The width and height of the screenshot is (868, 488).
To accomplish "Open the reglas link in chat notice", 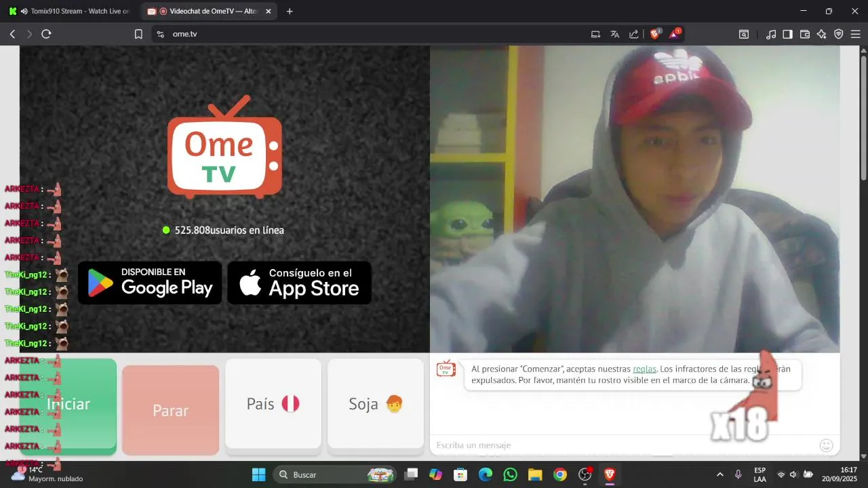I will pyautogui.click(x=644, y=369).
